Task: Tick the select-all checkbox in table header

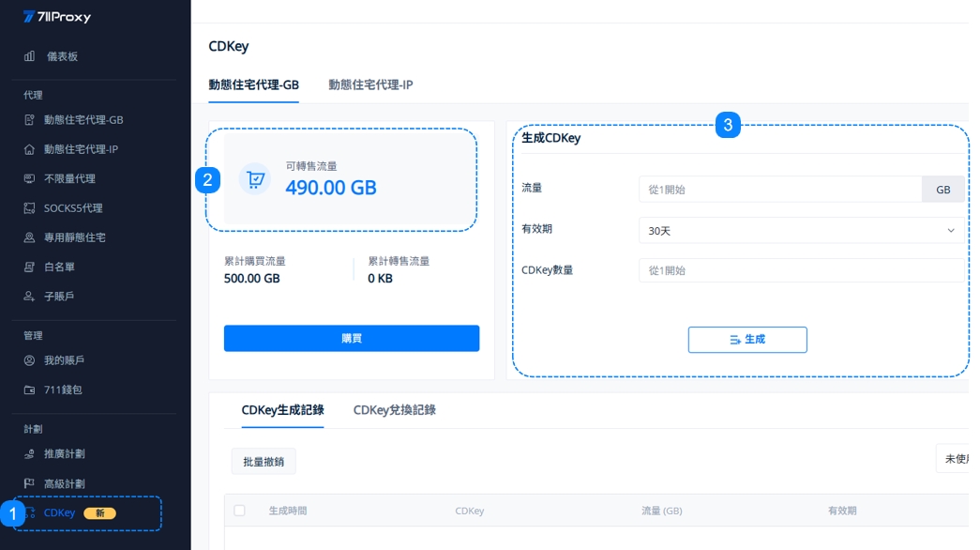Action: (239, 511)
